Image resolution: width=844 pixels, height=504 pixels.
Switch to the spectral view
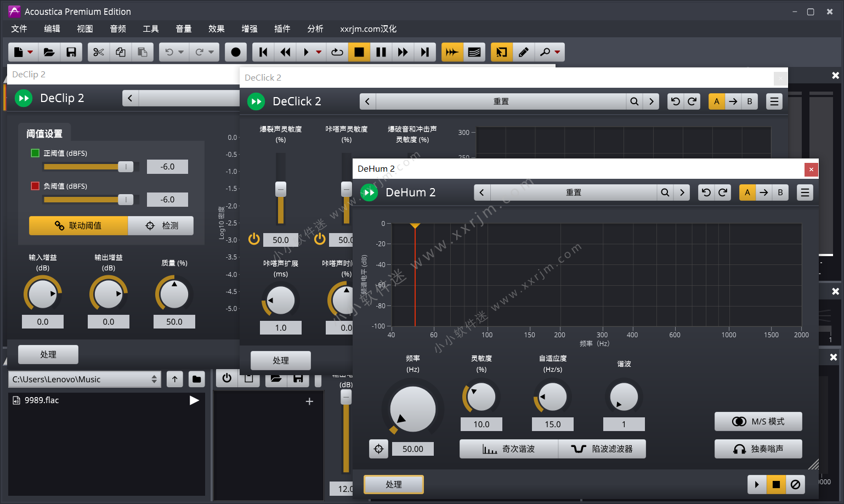(474, 52)
